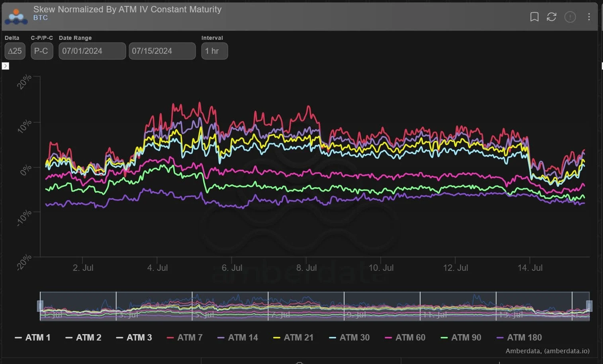Open the Delta Δ25 dropdown

click(15, 51)
